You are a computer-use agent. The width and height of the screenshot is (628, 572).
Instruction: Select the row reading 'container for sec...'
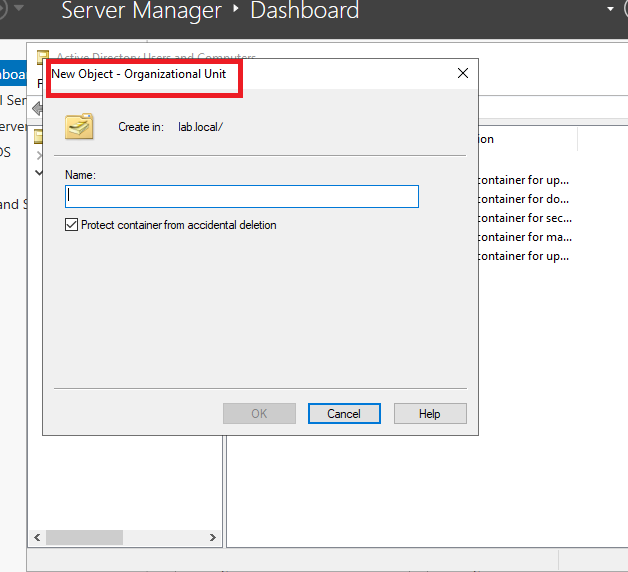click(523, 218)
